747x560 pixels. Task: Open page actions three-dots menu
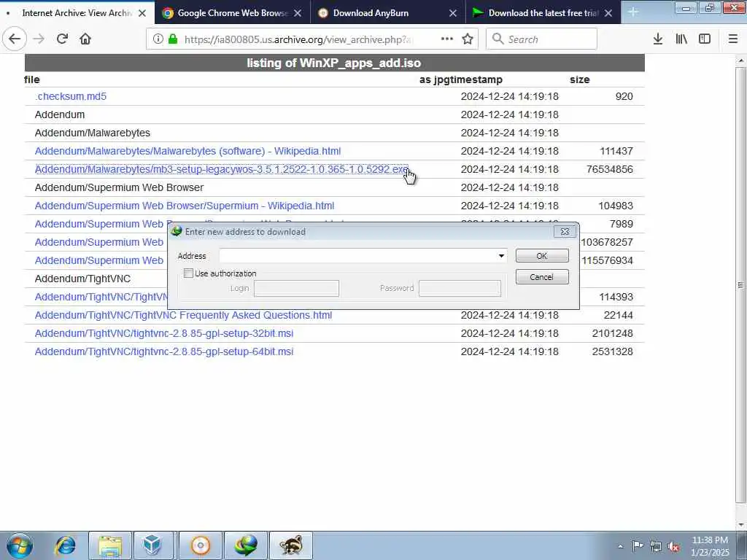click(447, 39)
